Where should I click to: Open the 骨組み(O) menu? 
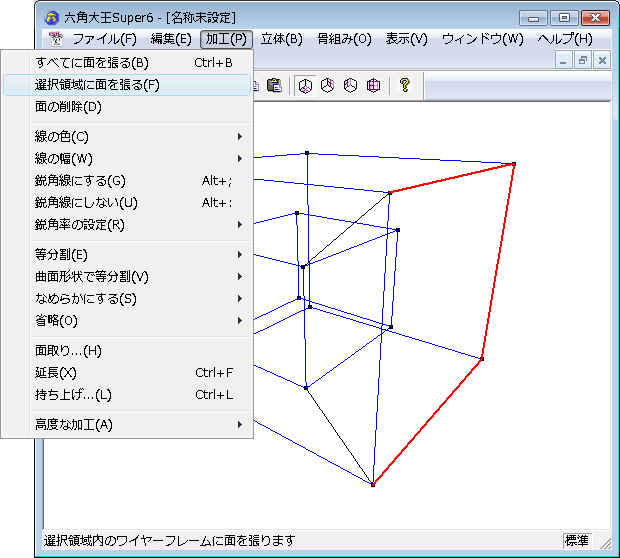click(x=344, y=39)
